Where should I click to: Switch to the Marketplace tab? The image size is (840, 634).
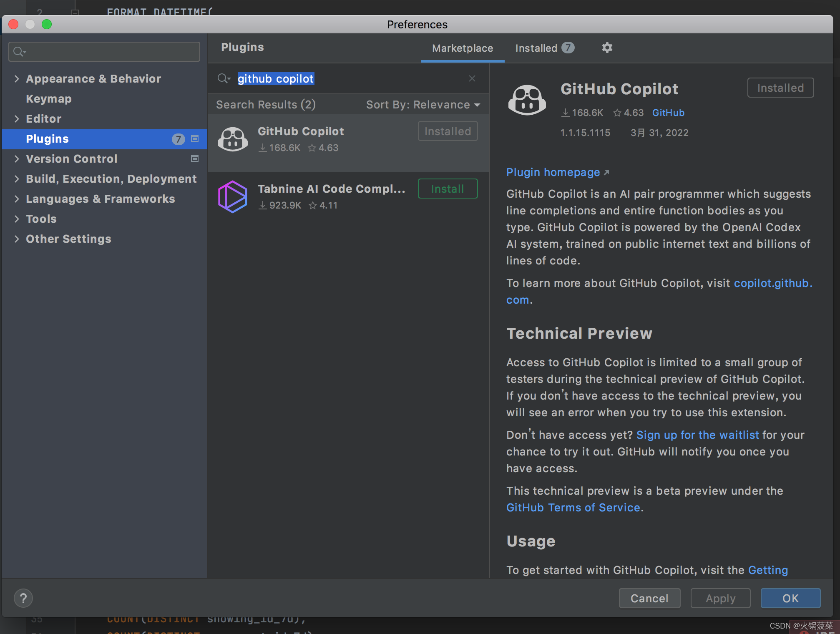pyautogui.click(x=462, y=48)
